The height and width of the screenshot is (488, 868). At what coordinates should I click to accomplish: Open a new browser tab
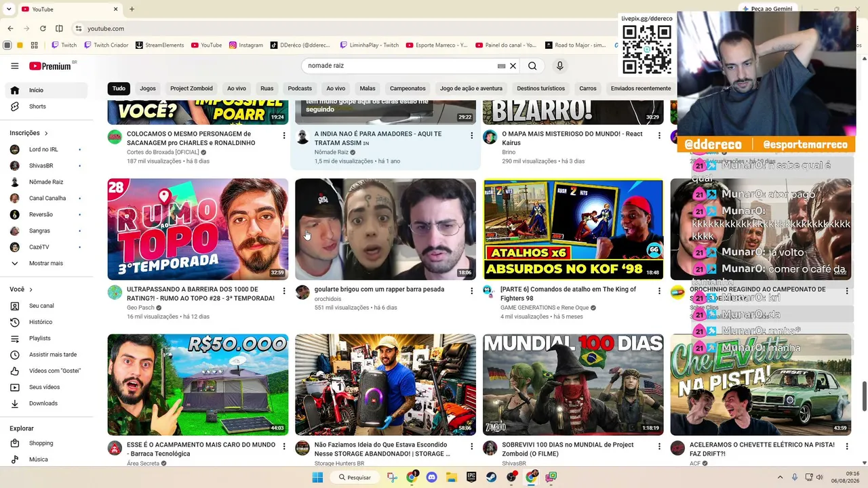pos(132,9)
